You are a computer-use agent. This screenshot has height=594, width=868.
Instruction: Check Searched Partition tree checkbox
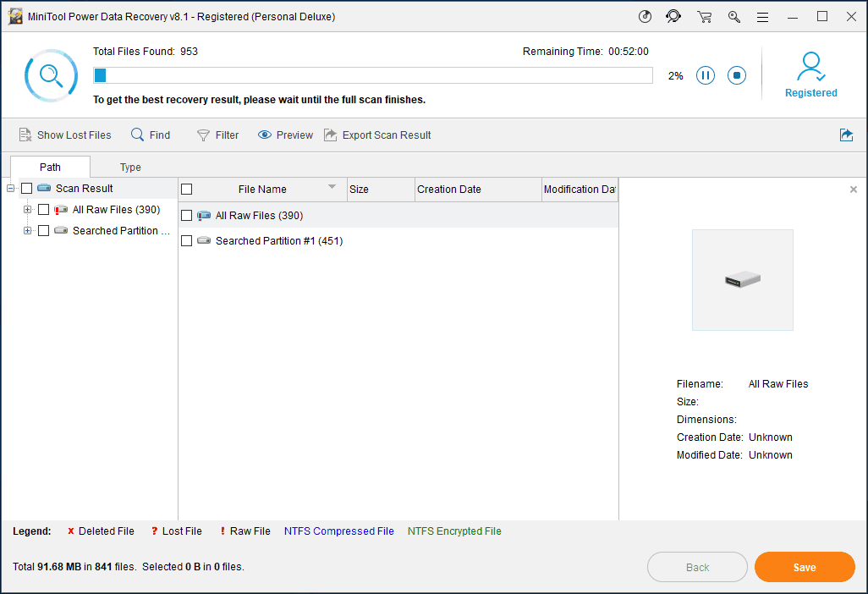44,230
